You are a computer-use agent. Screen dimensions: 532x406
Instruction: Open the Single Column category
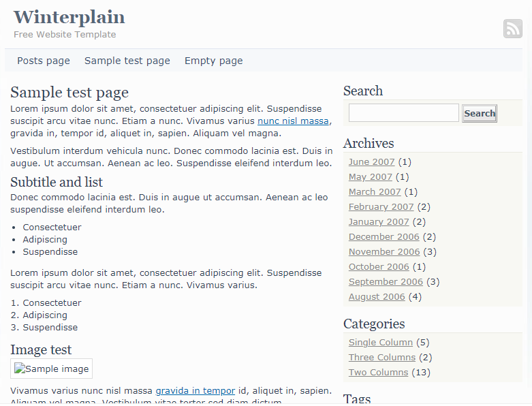point(380,343)
